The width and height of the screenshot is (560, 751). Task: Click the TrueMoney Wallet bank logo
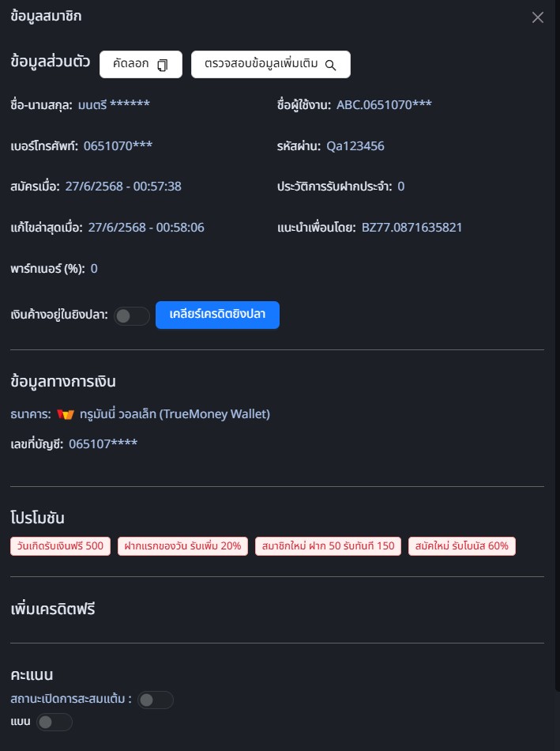click(66, 414)
